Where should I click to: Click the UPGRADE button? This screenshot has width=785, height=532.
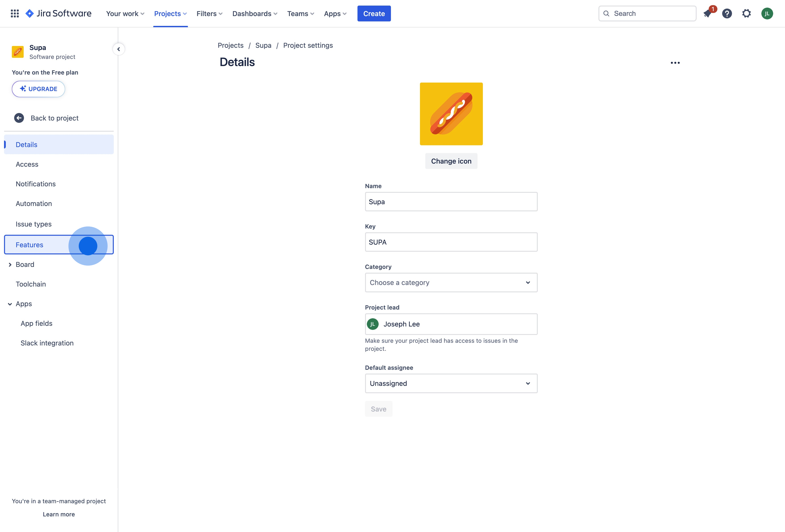[38, 89]
